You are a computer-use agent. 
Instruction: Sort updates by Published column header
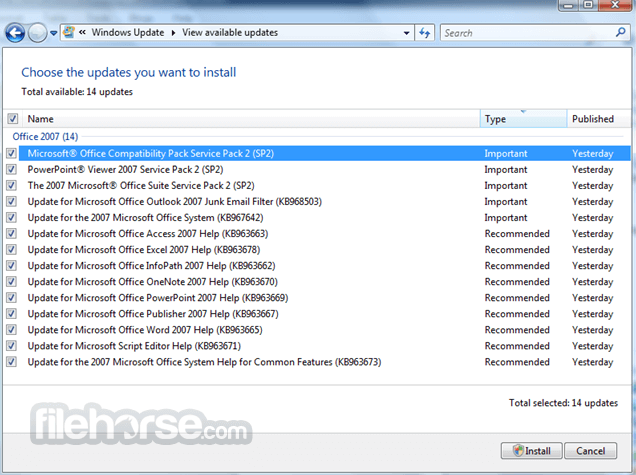coord(592,119)
